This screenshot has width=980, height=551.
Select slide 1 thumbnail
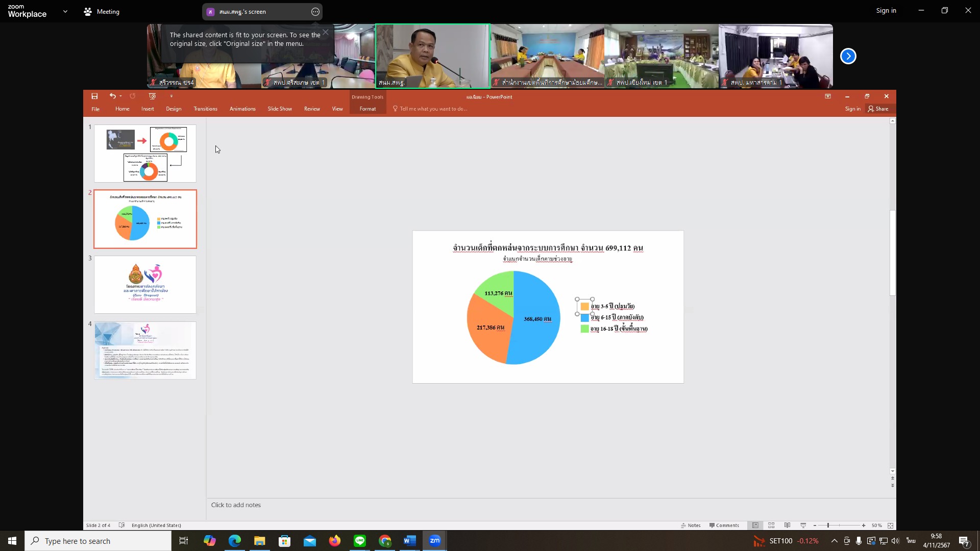click(145, 154)
